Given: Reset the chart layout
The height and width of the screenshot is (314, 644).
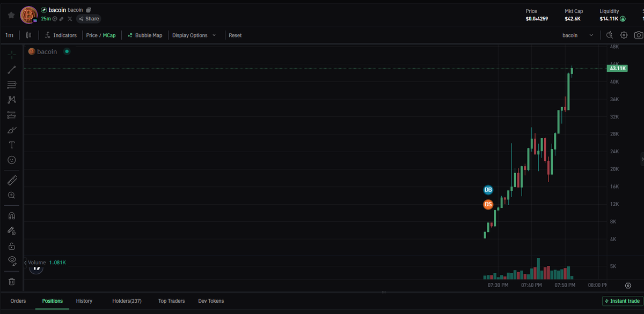Looking at the screenshot, I should pos(235,35).
